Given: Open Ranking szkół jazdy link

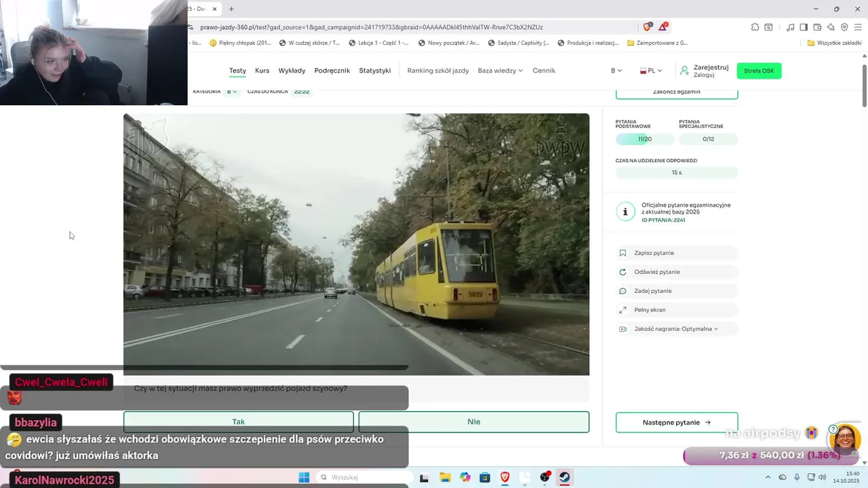Looking at the screenshot, I should (x=438, y=70).
